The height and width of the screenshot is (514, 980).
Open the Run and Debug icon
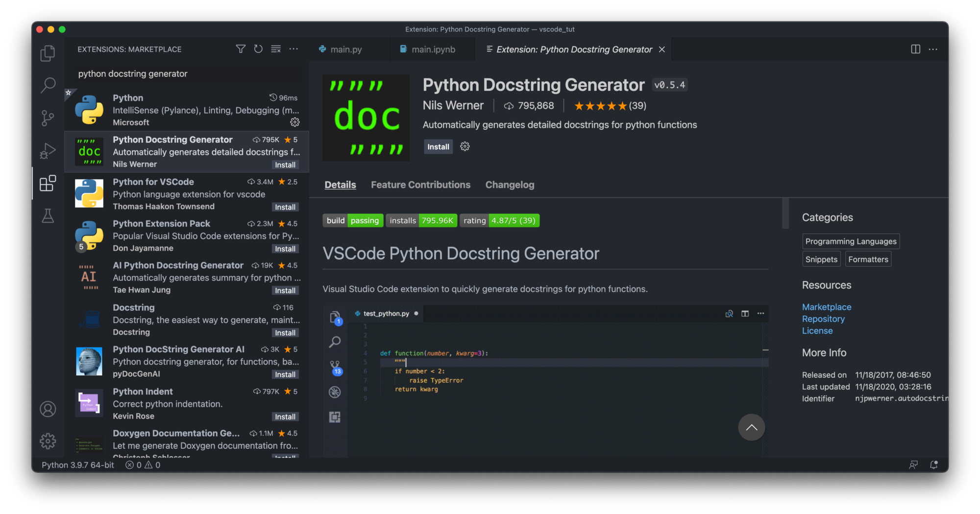pos(48,150)
